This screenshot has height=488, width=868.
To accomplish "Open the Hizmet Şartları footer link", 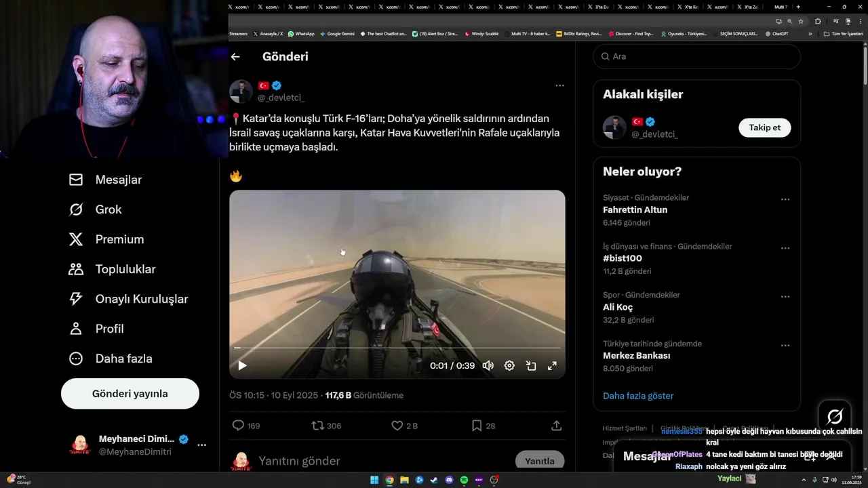I will point(625,428).
